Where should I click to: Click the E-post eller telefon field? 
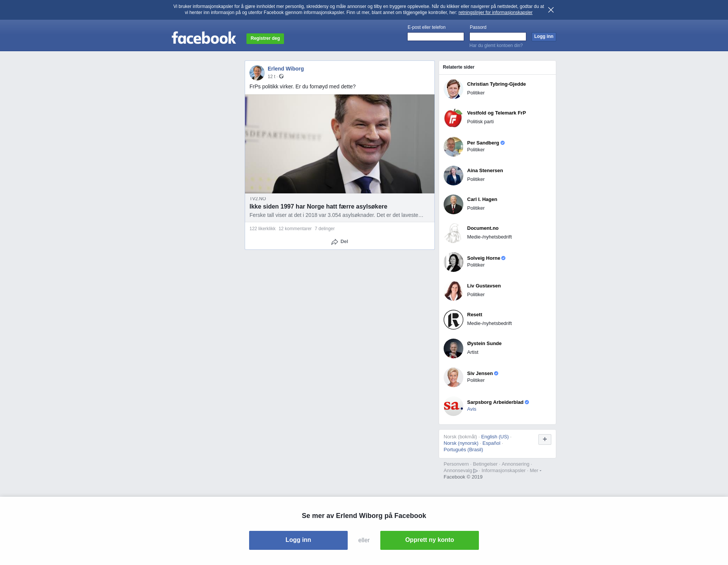[435, 36]
